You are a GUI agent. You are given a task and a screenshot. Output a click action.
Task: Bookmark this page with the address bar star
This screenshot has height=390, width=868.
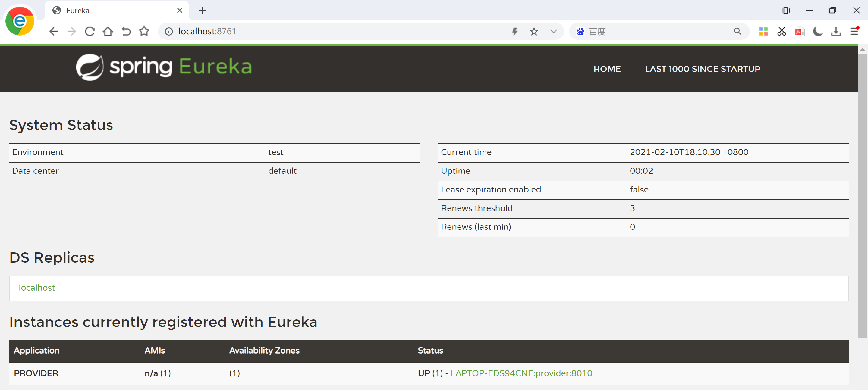(x=534, y=31)
